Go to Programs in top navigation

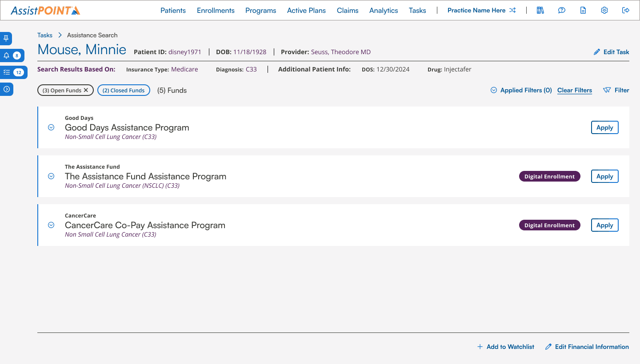point(260,10)
